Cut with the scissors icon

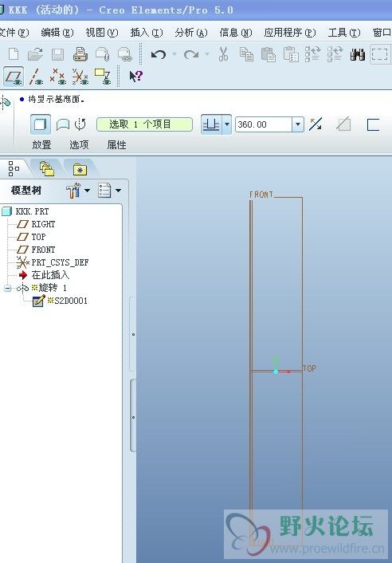pyautogui.click(x=223, y=54)
